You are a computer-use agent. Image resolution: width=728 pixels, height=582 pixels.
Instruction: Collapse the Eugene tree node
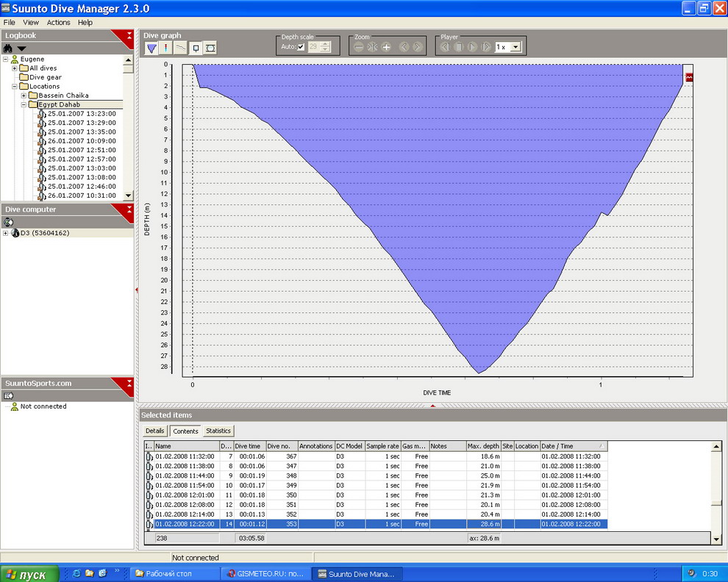coord(6,59)
